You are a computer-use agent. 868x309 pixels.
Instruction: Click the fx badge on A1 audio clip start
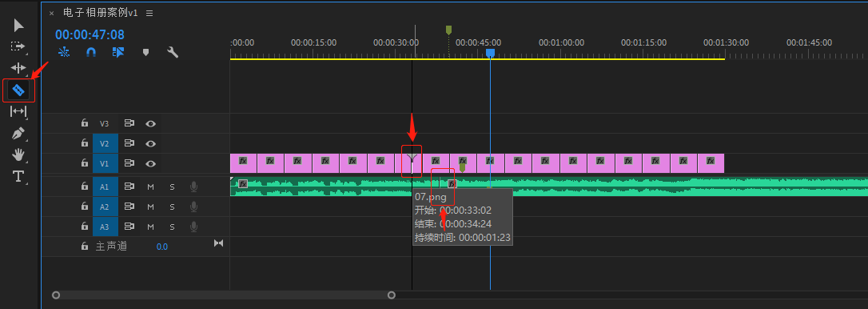coord(242,183)
